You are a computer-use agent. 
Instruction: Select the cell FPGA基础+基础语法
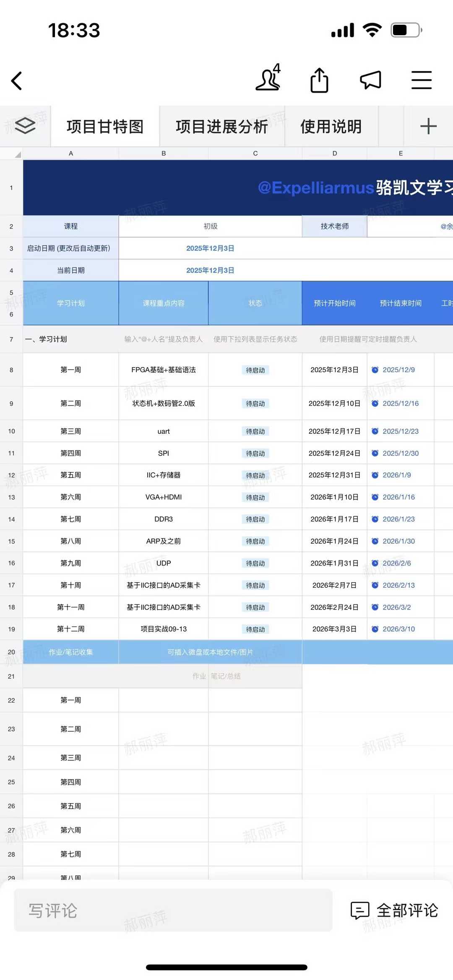pos(164,370)
